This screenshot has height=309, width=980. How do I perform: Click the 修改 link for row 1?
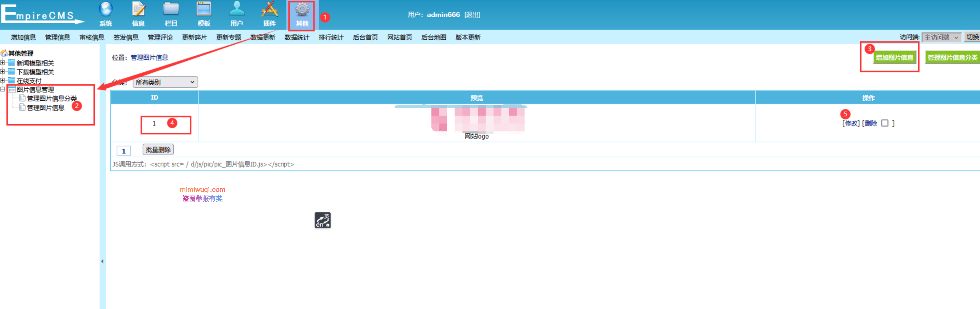pyautogui.click(x=851, y=123)
